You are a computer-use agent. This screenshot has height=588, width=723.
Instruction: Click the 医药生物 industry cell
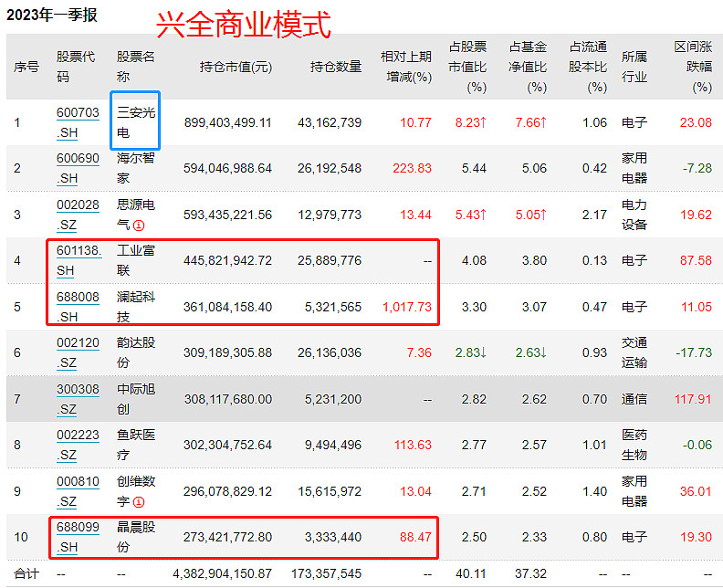tap(634, 445)
